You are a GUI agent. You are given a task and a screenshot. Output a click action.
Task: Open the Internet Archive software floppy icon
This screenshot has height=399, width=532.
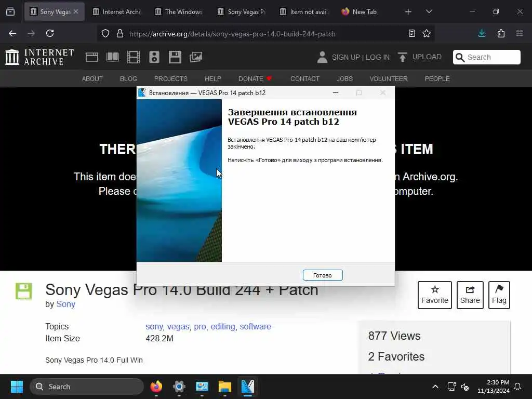click(x=175, y=57)
